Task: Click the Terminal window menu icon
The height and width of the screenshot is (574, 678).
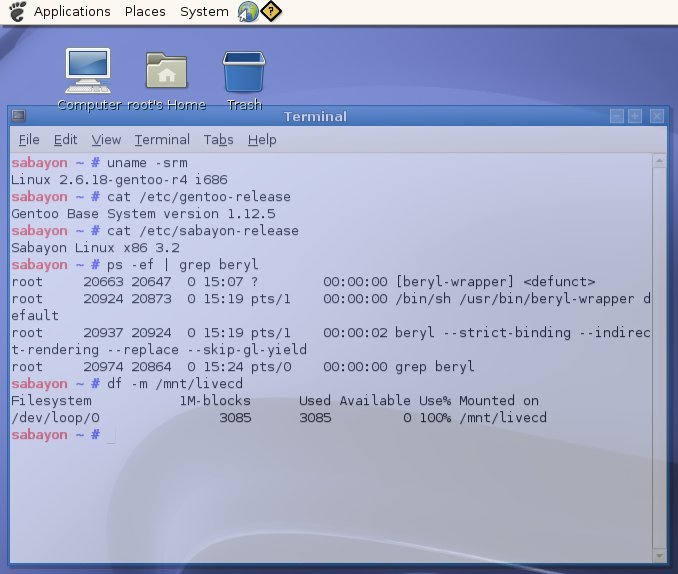Action: click(19, 115)
